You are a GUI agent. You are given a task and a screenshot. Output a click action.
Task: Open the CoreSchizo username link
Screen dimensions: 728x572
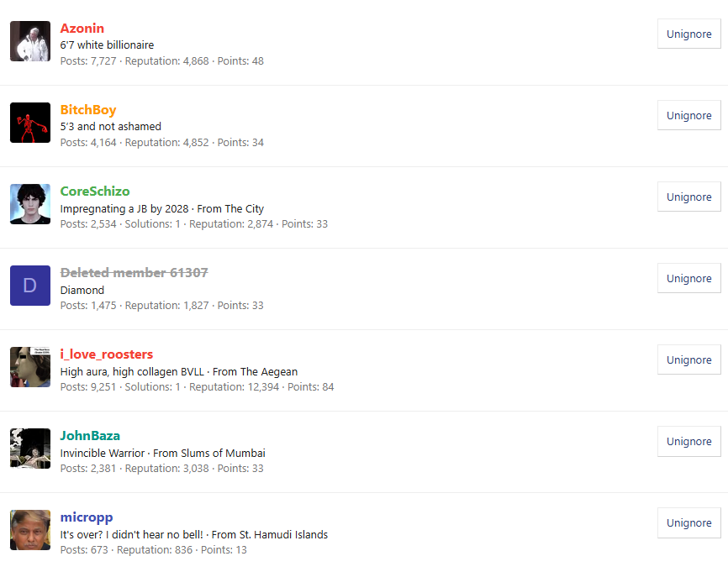[95, 192]
